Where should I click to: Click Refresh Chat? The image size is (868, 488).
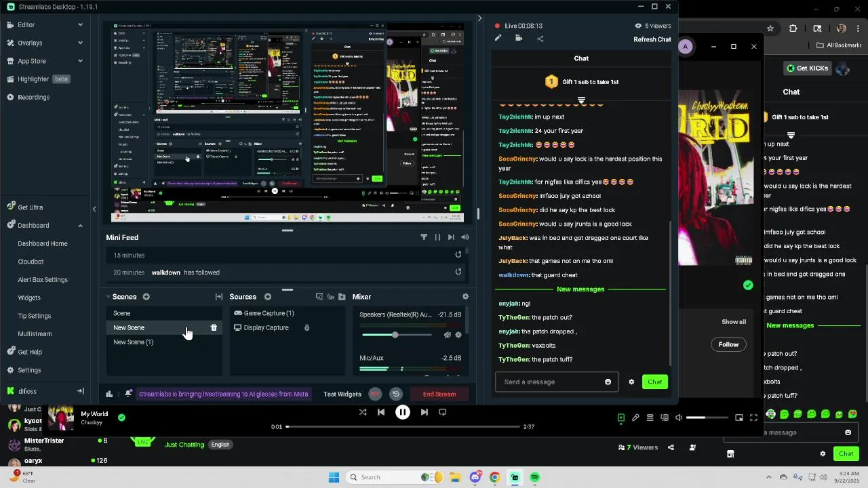coord(652,39)
